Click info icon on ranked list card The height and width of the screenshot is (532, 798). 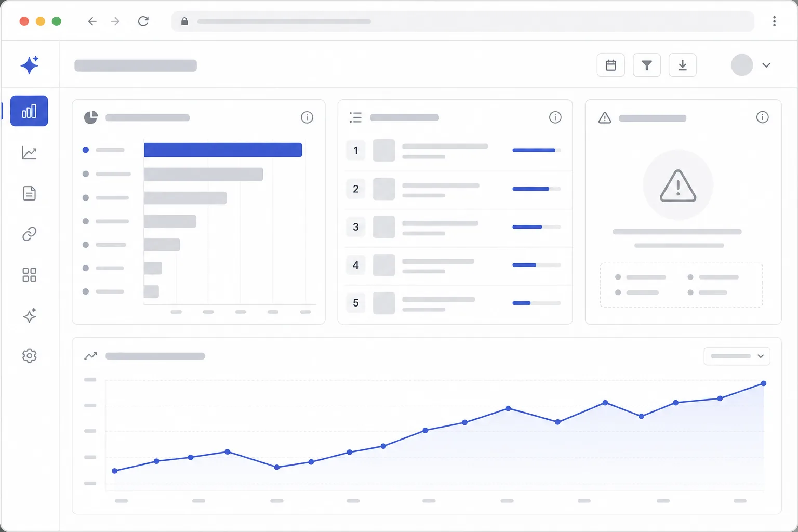pos(555,117)
